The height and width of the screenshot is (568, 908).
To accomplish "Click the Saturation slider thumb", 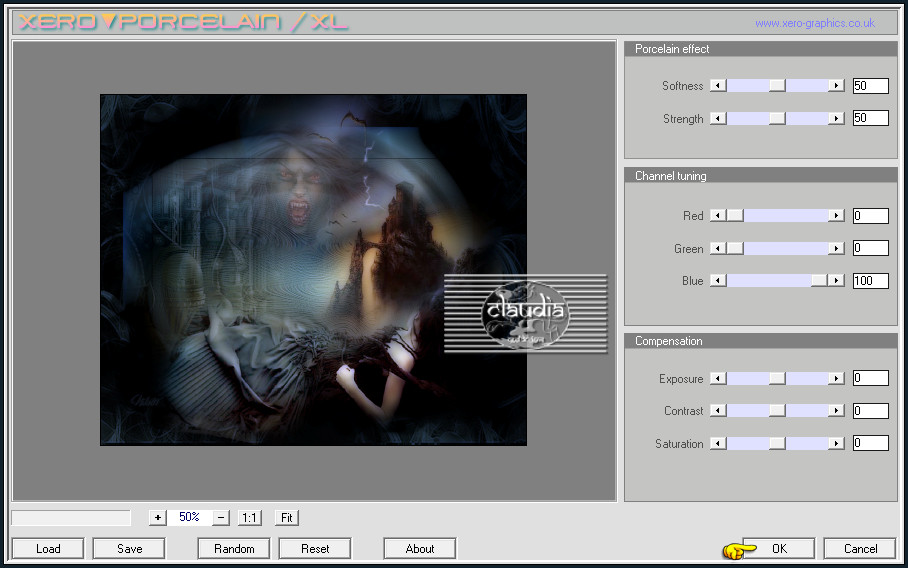I will point(777,444).
